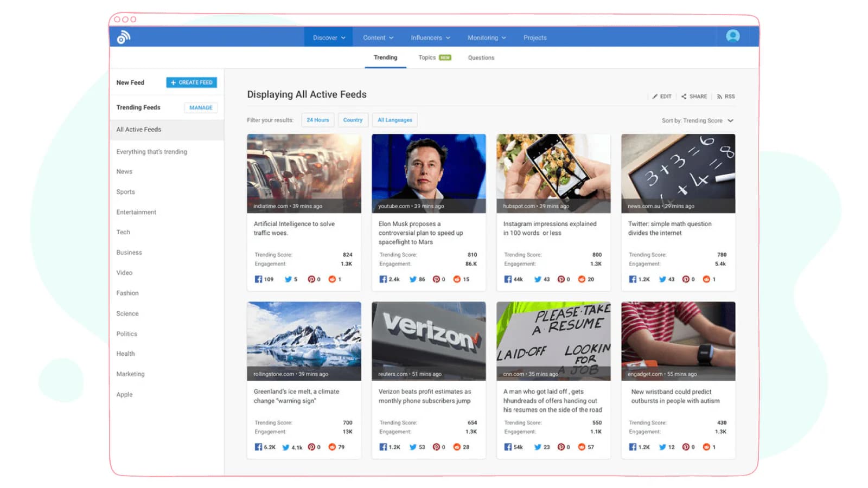The height and width of the screenshot is (488, 868).
Task: Open Sort by Trending Score dropdown
Action: (698, 120)
